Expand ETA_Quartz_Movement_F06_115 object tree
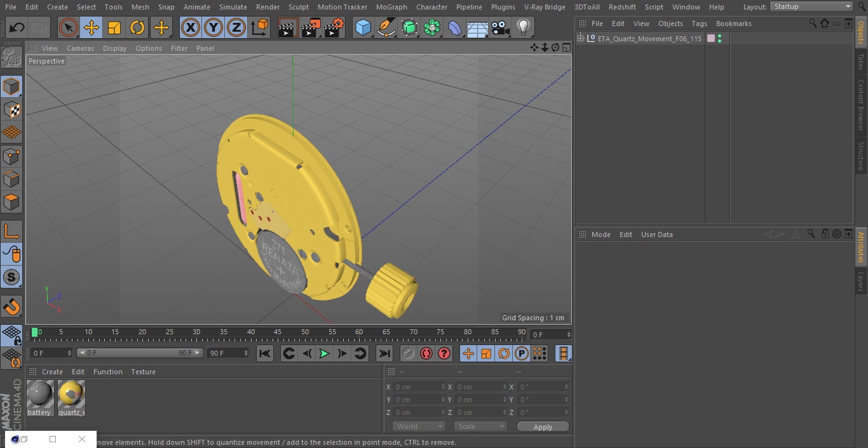This screenshot has width=868, height=448. point(580,39)
